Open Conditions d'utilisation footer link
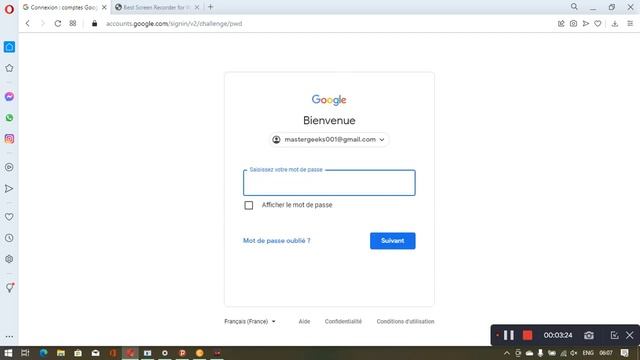This screenshot has height=360, width=640. 405,322
